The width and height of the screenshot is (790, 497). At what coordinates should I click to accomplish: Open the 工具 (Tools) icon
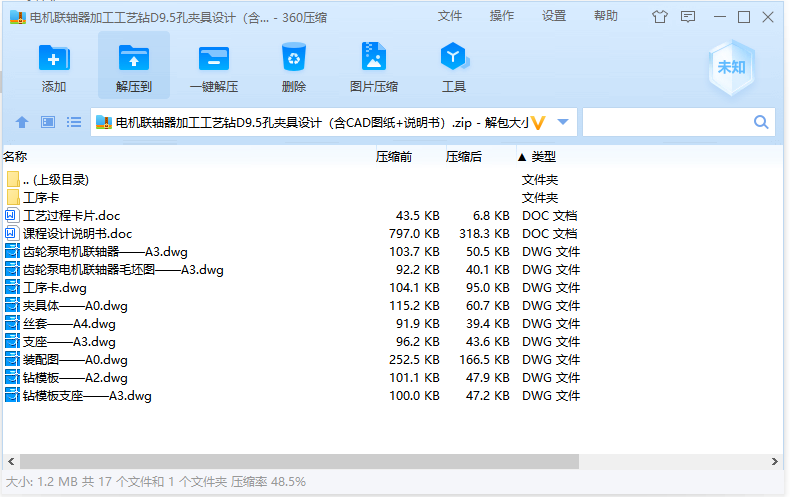(x=454, y=56)
